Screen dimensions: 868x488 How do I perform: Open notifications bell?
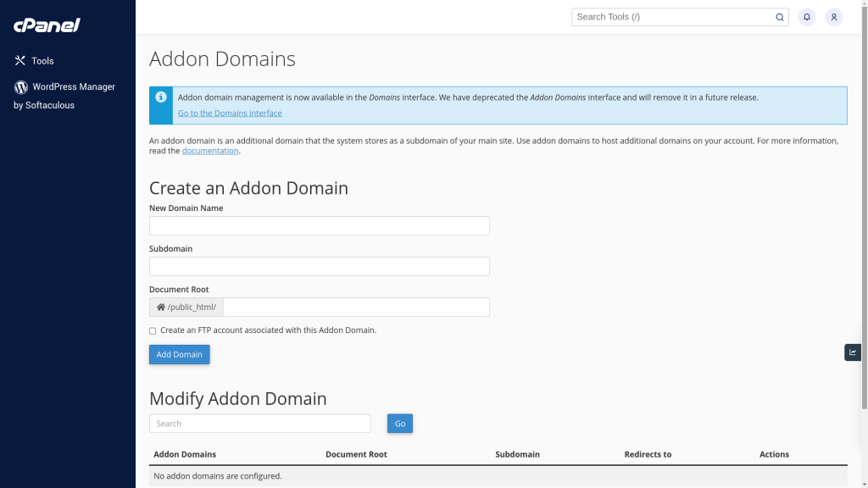pos(807,17)
